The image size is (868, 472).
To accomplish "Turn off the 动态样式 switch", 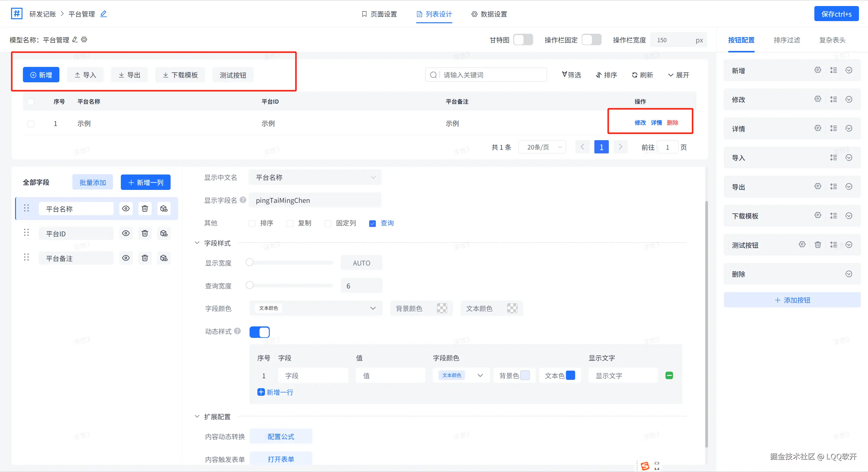I will 259,332.
